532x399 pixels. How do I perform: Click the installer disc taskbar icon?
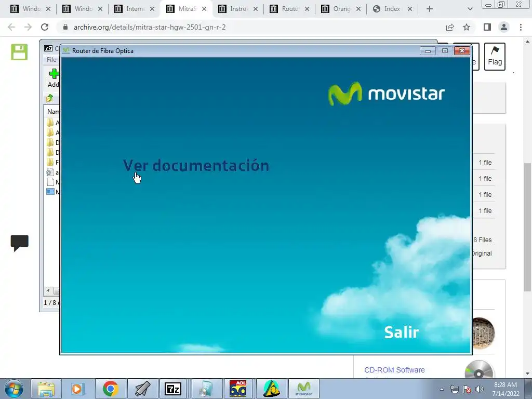[x=207, y=389]
